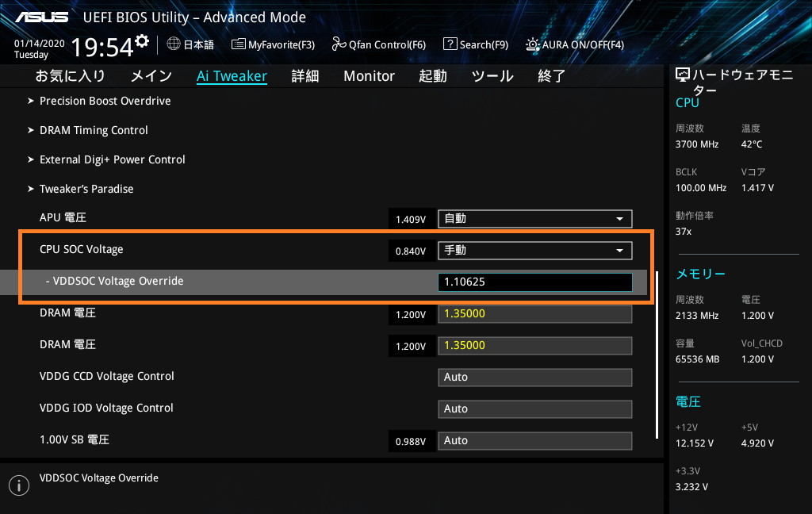Open 日本語 language selector

pyautogui.click(x=199, y=44)
